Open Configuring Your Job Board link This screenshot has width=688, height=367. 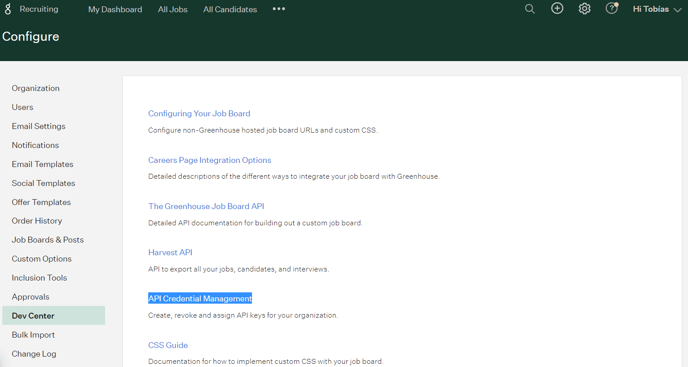(x=199, y=113)
